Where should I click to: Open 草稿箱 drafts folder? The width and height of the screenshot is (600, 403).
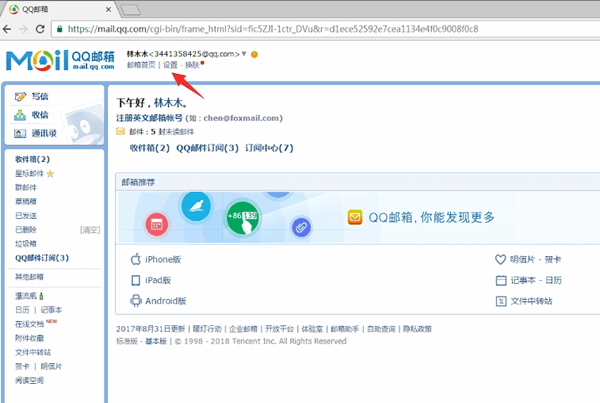(x=26, y=201)
